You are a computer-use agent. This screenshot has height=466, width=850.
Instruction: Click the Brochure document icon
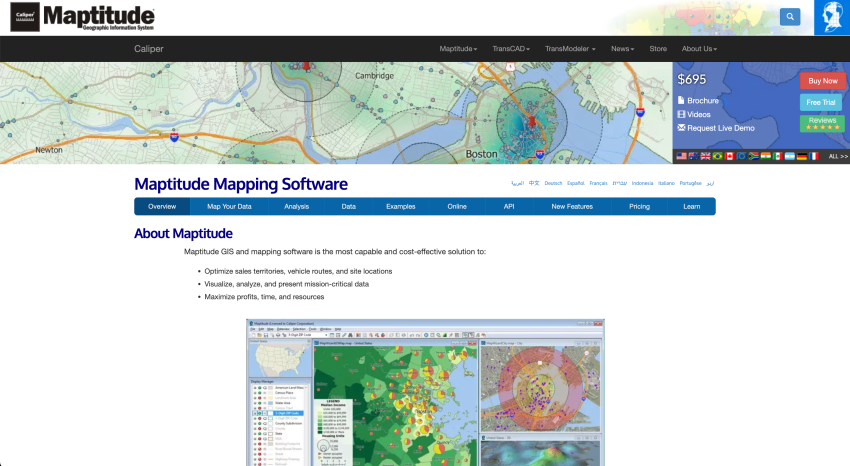(681, 100)
